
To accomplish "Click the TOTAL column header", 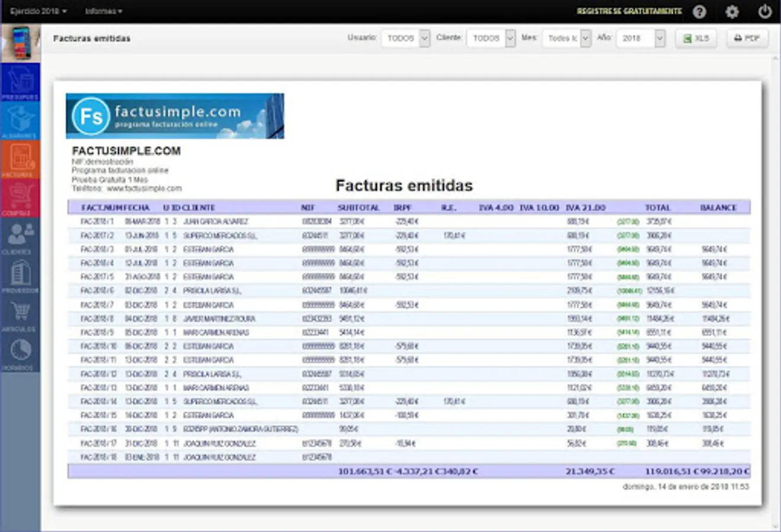I will click(x=657, y=207).
